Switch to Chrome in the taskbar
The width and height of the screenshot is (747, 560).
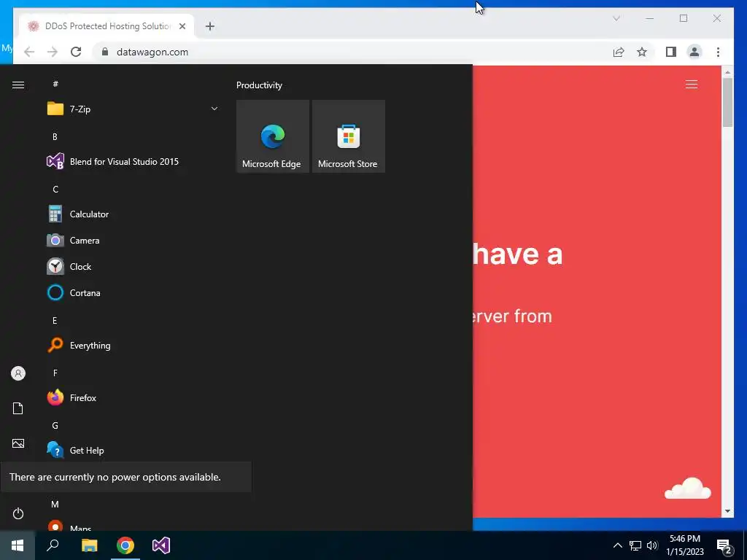[x=125, y=545]
